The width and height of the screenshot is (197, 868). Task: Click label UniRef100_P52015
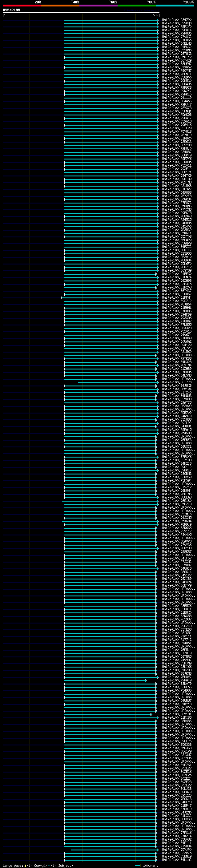click(176, 331)
